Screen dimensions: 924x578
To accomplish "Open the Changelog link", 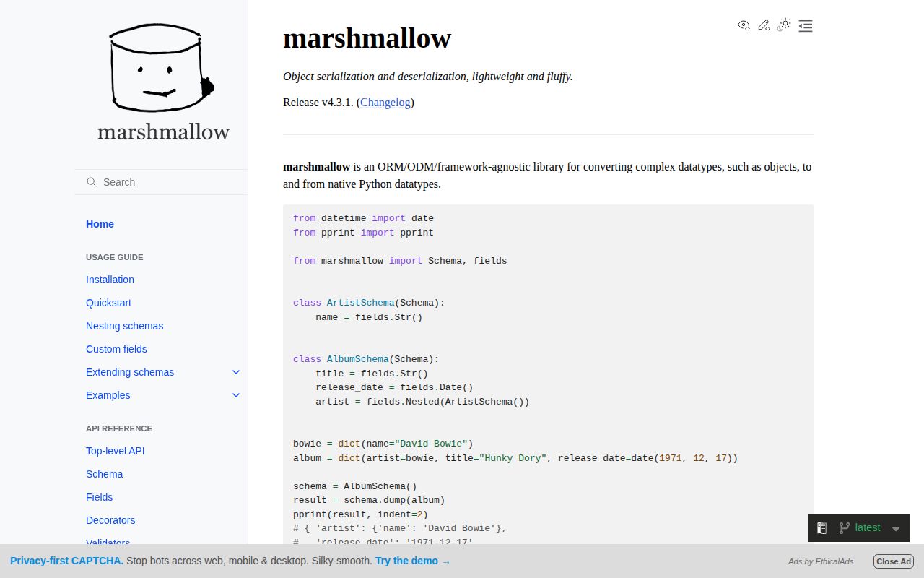I will [385, 102].
